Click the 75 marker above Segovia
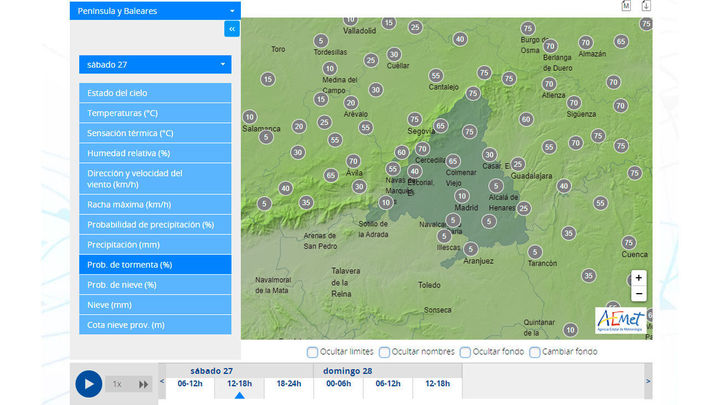720x405 pixels. point(415,119)
